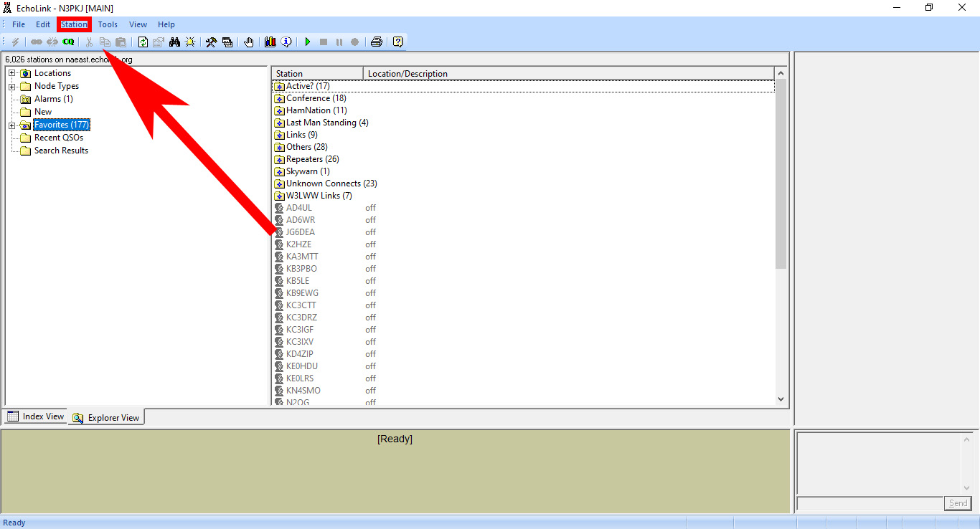This screenshot has width=980, height=529.
Task: Open the Tools menu
Action: pyautogui.click(x=108, y=24)
